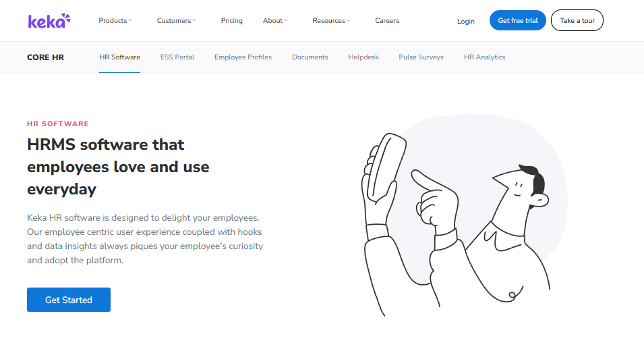Viewport: 644px width, 351px height.
Task: Open the Employee Profiles tab
Action: (x=243, y=57)
